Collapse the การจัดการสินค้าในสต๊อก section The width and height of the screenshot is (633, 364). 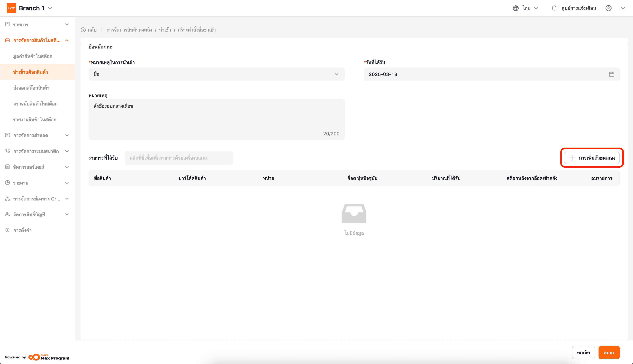pyautogui.click(x=67, y=40)
